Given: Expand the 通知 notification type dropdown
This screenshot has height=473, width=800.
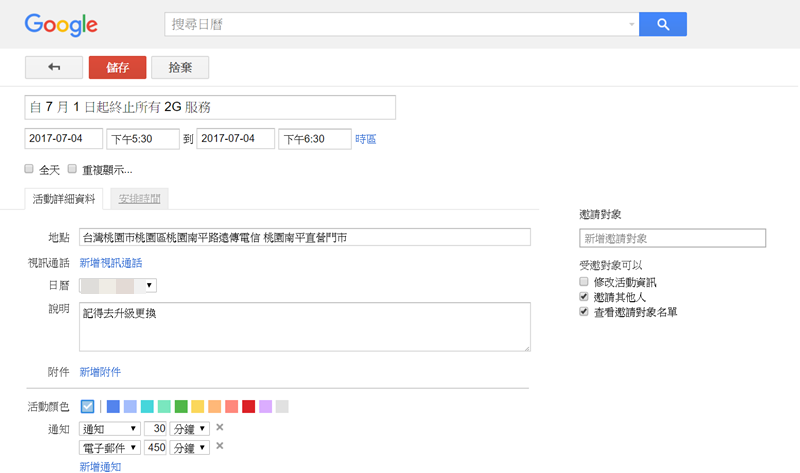Looking at the screenshot, I should (x=110, y=428).
